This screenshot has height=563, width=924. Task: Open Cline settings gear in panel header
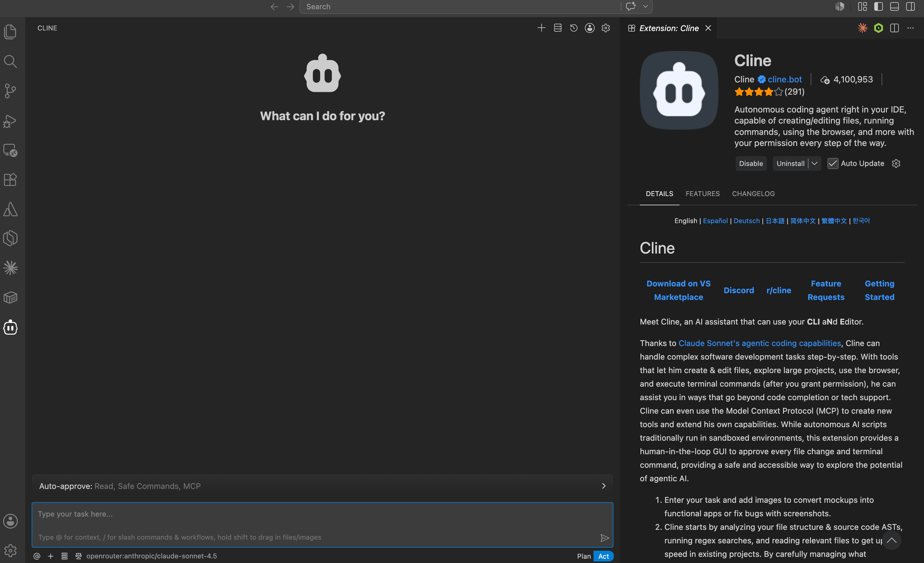click(x=606, y=28)
